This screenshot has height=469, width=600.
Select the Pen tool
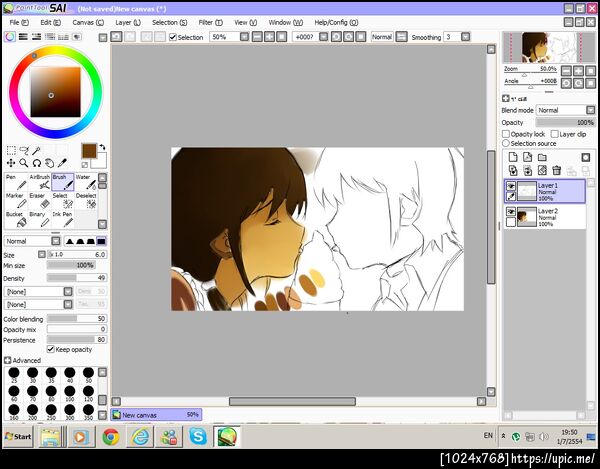click(x=16, y=182)
